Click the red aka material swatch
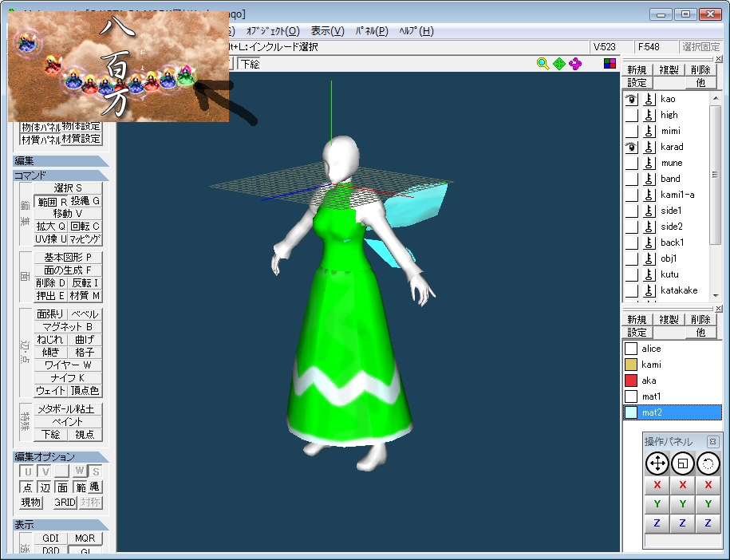This screenshot has width=730, height=560. (x=631, y=381)
